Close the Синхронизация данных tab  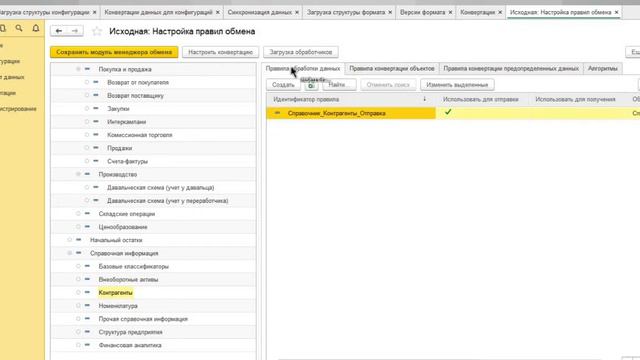[x=297, y=13]
